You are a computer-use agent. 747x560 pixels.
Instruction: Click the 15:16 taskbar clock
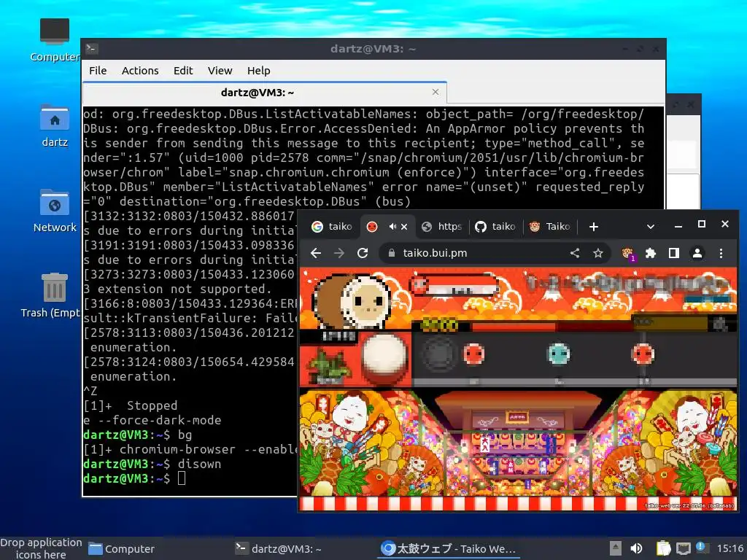[730, 548]
